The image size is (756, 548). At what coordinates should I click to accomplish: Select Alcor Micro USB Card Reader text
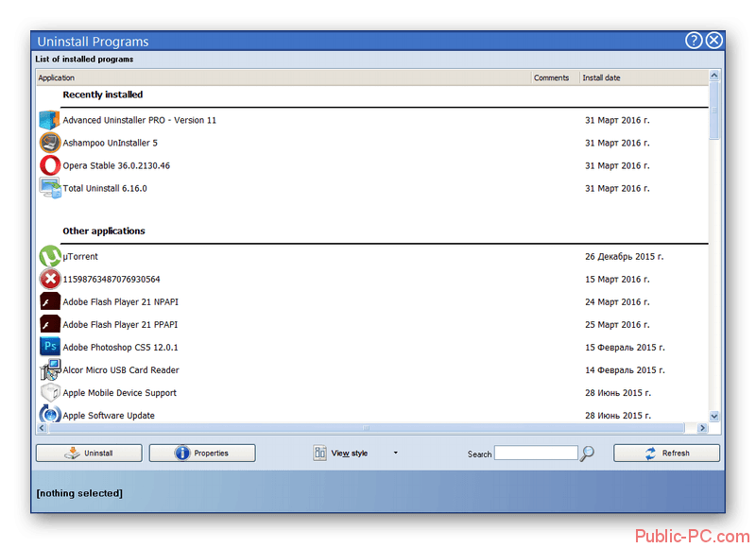tap(121, 369)
